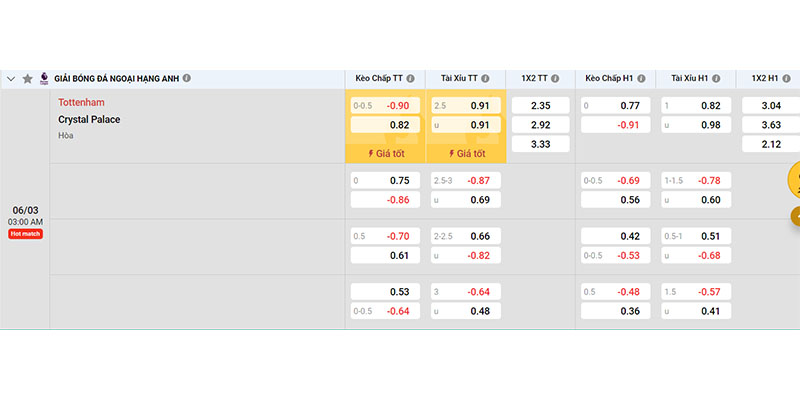This screenshot has height=400, width=800.
Task: Click info icon next to Tài Xỉu TT
Action: 489,78
